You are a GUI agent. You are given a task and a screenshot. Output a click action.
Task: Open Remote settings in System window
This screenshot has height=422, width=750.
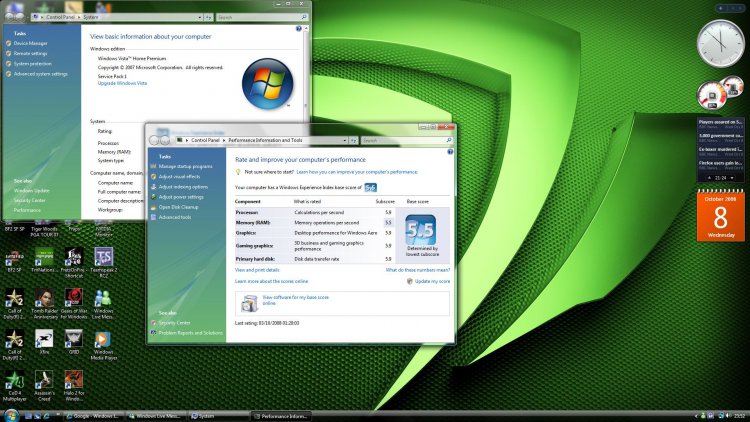30,54
